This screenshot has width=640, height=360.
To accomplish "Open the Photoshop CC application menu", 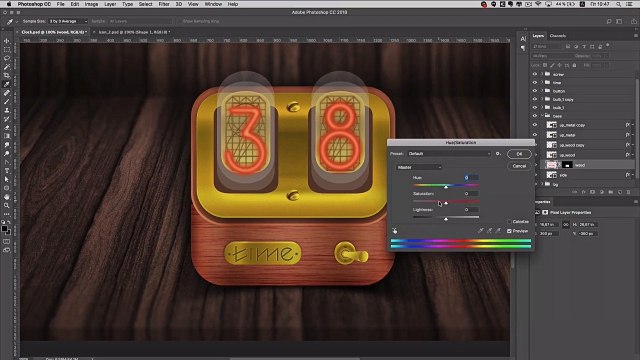I will (x=34, y=4).
